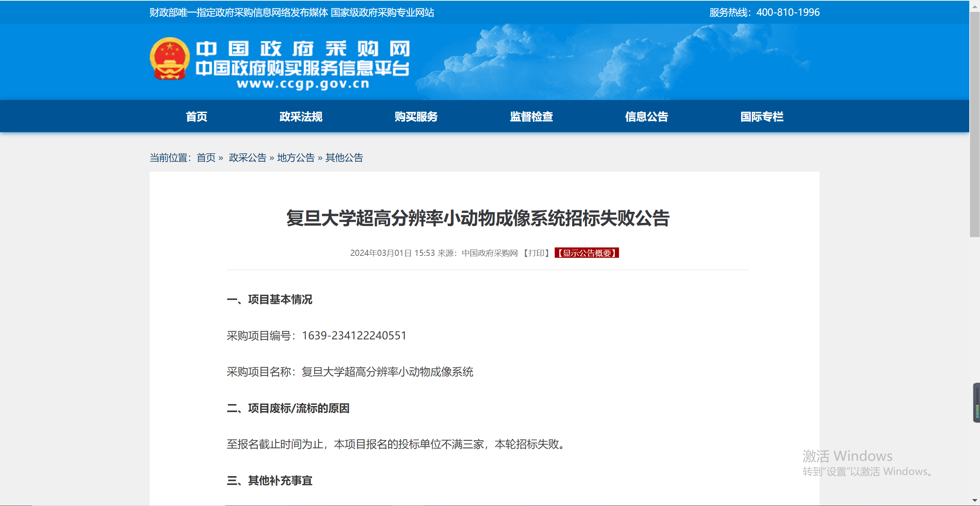Open 国际专栏 navigation item

coord(762,116)
